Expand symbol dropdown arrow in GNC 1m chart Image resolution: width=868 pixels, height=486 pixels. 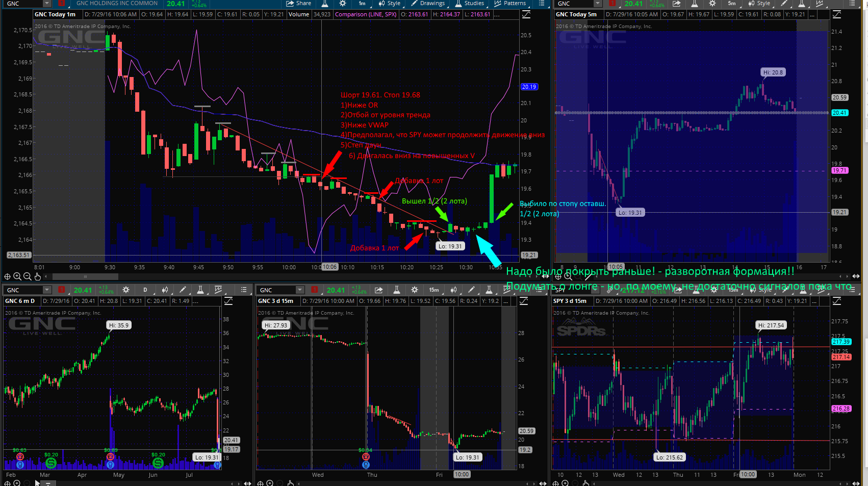pos(47,3)
